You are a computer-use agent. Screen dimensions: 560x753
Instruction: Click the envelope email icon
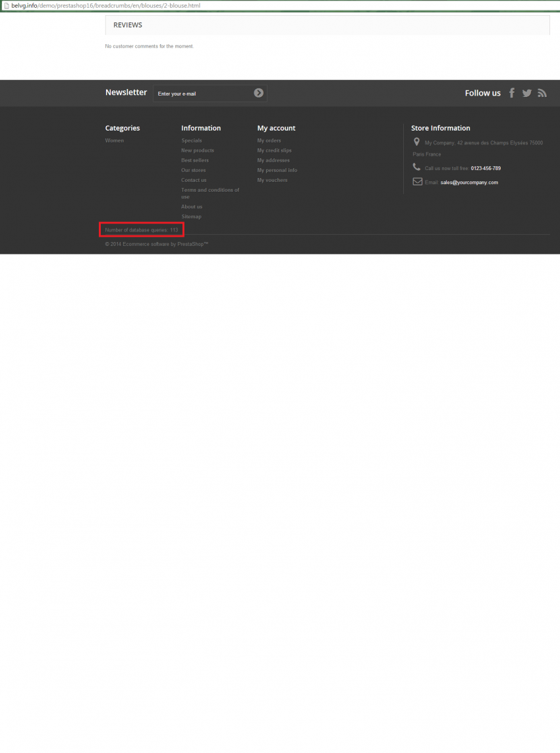point(418,181)
